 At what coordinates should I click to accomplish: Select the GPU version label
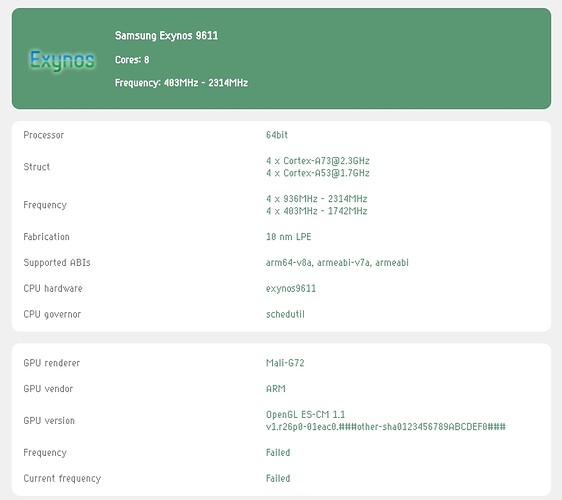click(49, 420)
